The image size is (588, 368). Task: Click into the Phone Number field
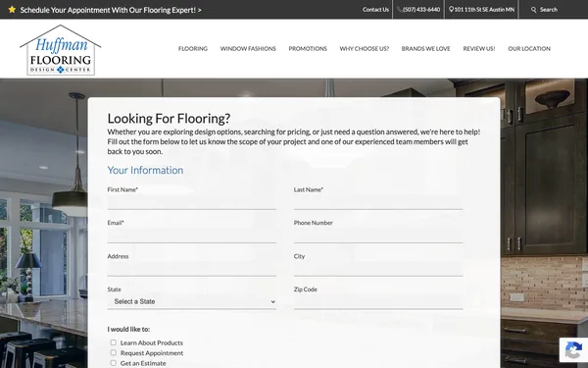coord(378,236)
